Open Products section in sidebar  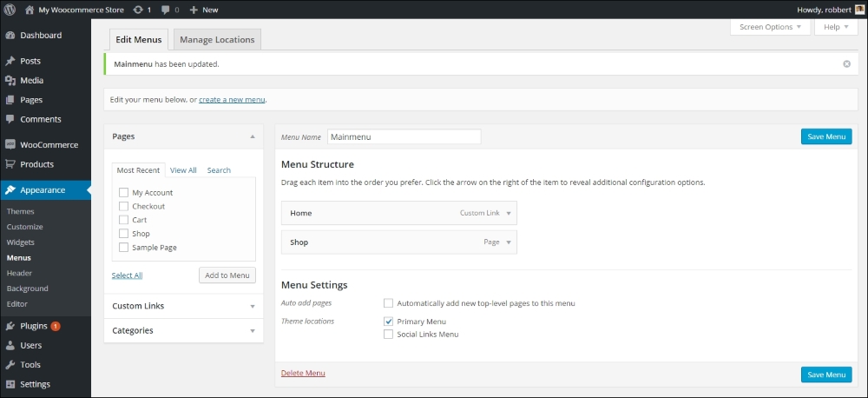point(37,164)
